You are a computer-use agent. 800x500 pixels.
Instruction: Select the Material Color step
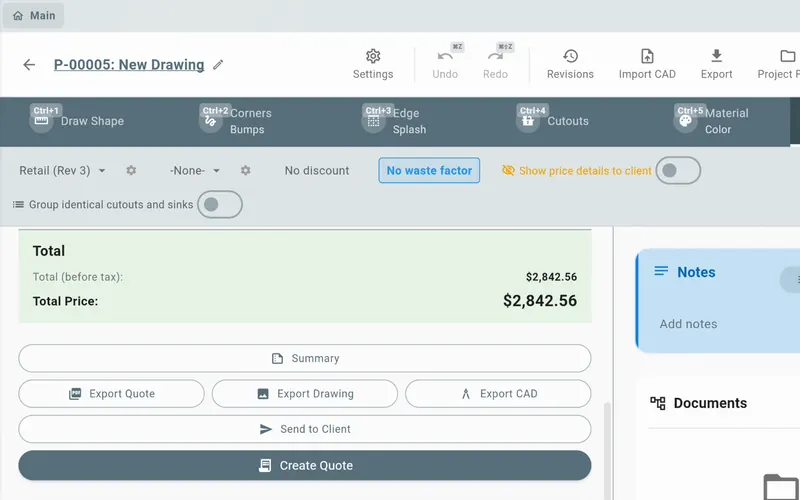(711, 121)
